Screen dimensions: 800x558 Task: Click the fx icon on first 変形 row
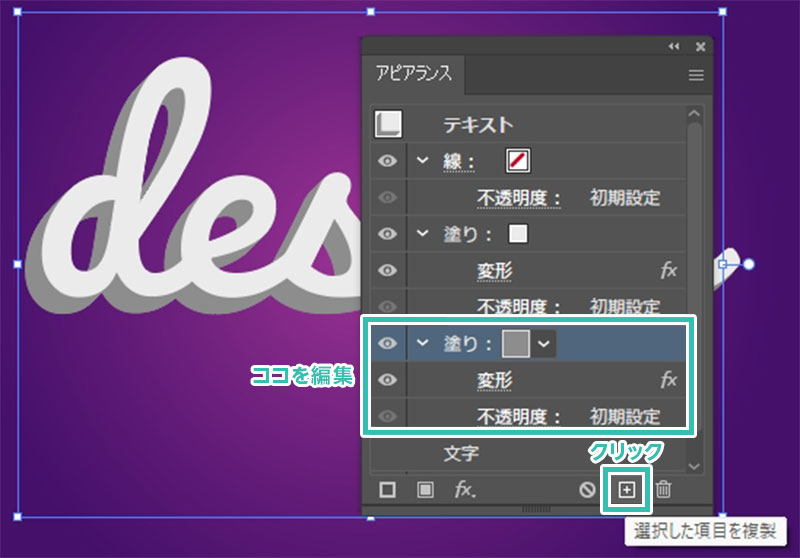click(x=669, y=270)
